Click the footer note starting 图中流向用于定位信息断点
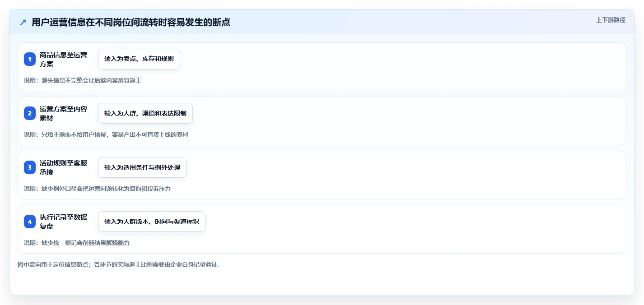This screenshot has height=305, width=644. pos(119,264)
